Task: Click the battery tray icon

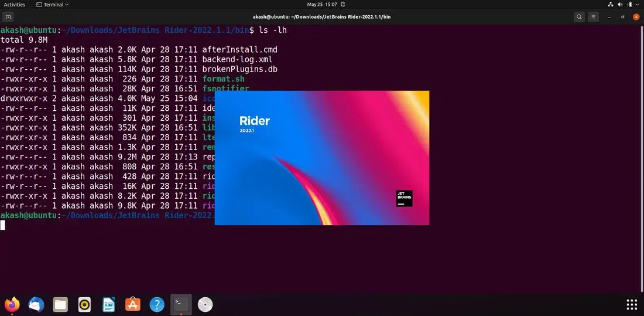Action: pyautogui.click(x=630, y=5)
